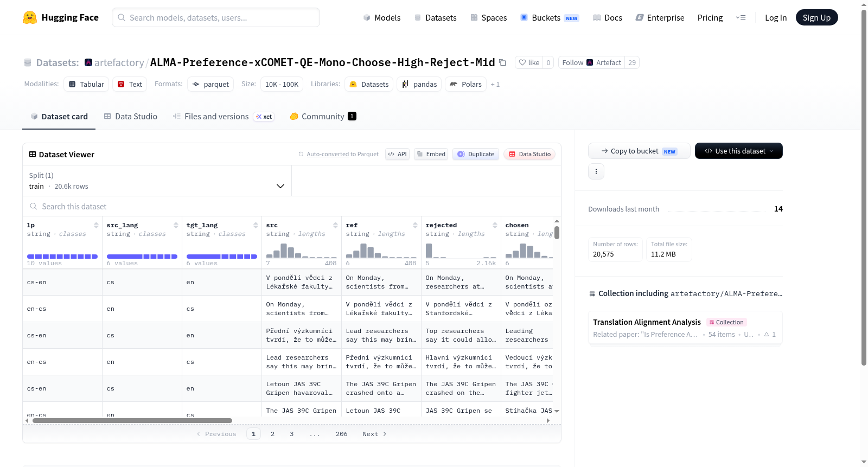The image size is (868, 467).
Task: Click the Datasets: breadcrumb label
Action: [58, 62]
